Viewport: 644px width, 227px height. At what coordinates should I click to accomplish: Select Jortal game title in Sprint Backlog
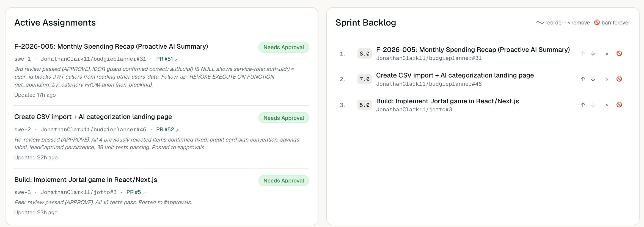click(x=447, y=101)
